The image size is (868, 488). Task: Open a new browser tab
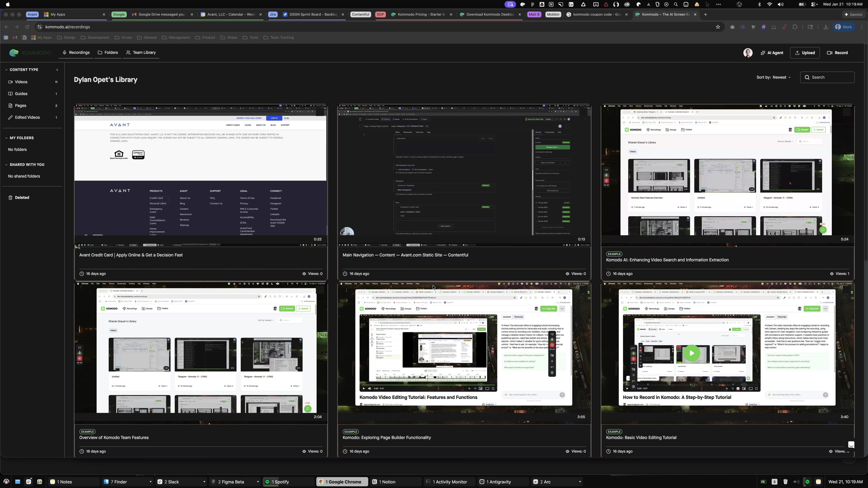[x=705, y=14]
